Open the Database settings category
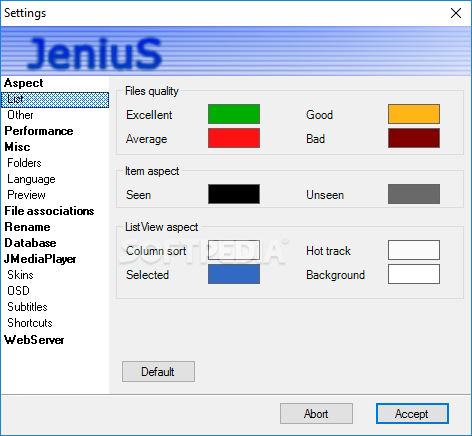 (30, 243)
